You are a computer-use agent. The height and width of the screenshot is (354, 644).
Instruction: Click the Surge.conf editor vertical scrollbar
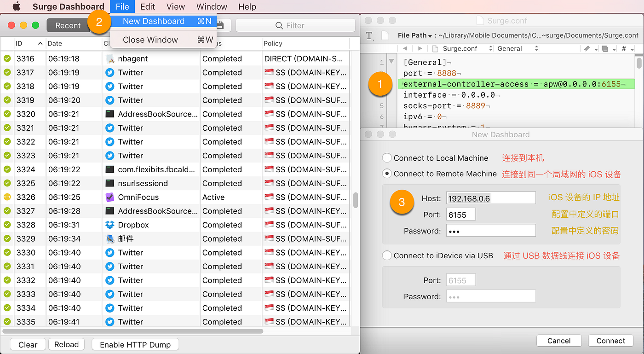638,62
